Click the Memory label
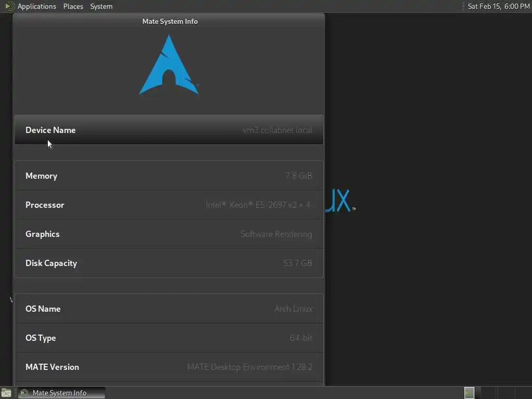The height and width of the screenshot is (399, 532). pos(42,176)
